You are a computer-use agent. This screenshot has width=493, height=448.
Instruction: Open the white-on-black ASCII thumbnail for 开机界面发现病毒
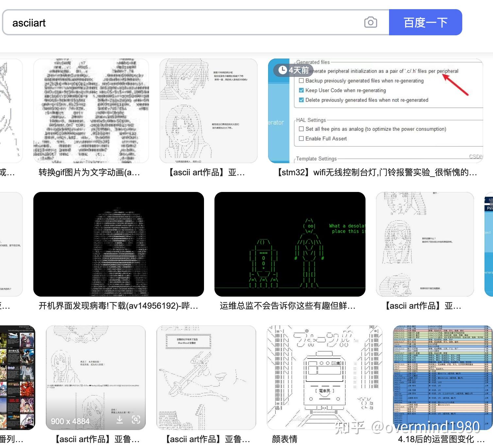coord(119,244)
